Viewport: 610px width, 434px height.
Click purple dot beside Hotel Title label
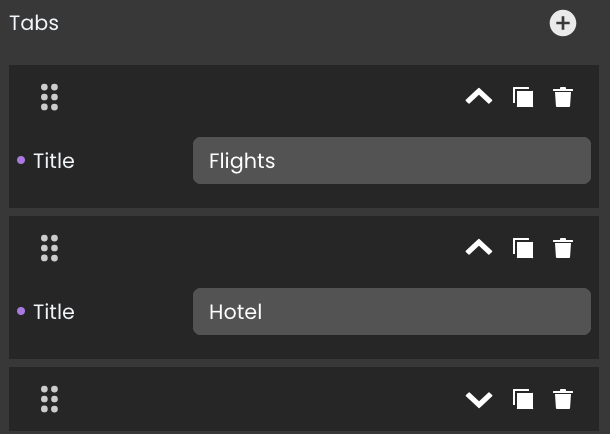click(x=21, y=311)
